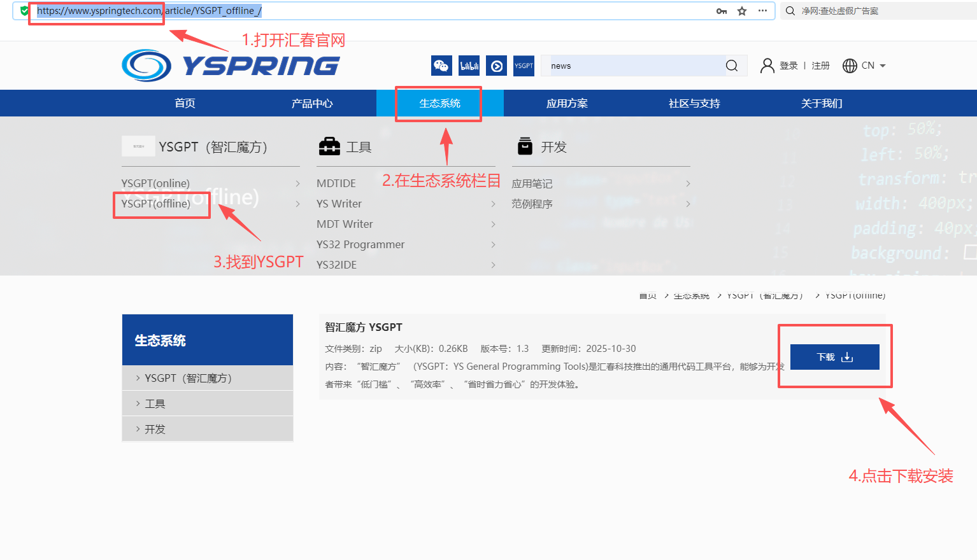The width and height of the screenshot is (977, 560).
Task: Expand YSGPT(online) chevron
Action: click(297, 183)
